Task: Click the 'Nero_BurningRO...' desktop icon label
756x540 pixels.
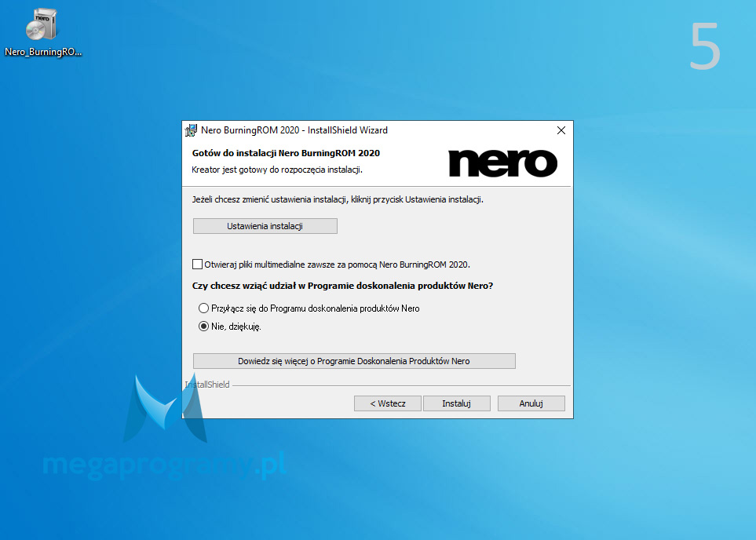Action: 43,52
